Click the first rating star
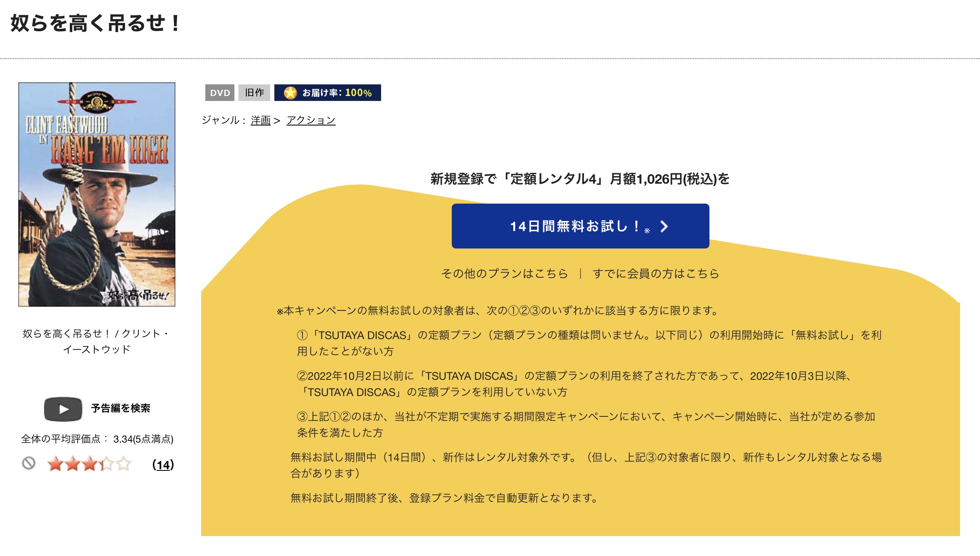 coord(55,464)
